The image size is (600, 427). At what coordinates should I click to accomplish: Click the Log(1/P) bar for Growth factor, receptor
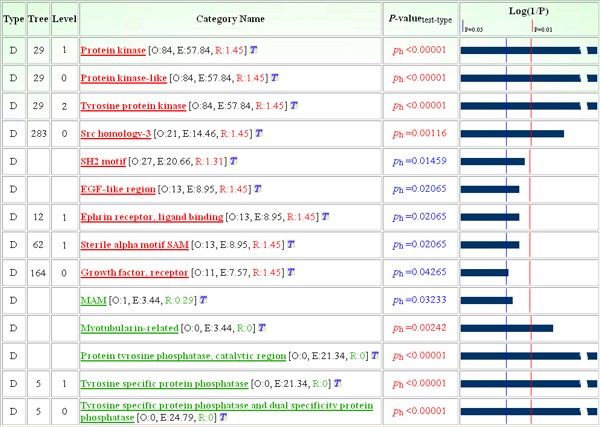484,272
